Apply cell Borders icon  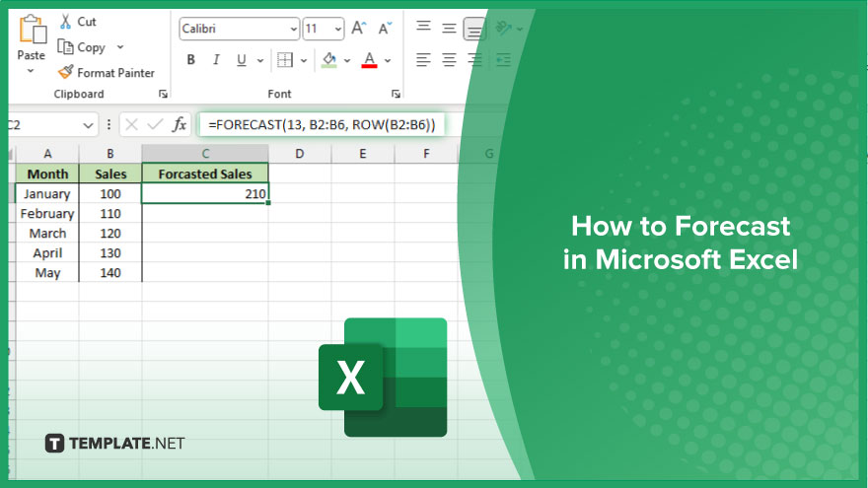tap(284, 60)
